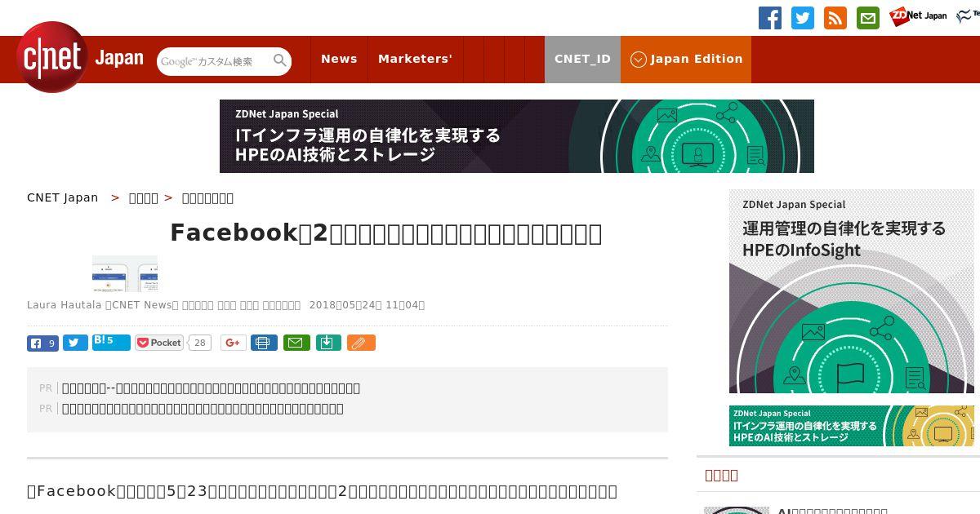Go to CNET Japan breadcrumb link
This screenshot has width=980, height=514.
pos(63,197)
